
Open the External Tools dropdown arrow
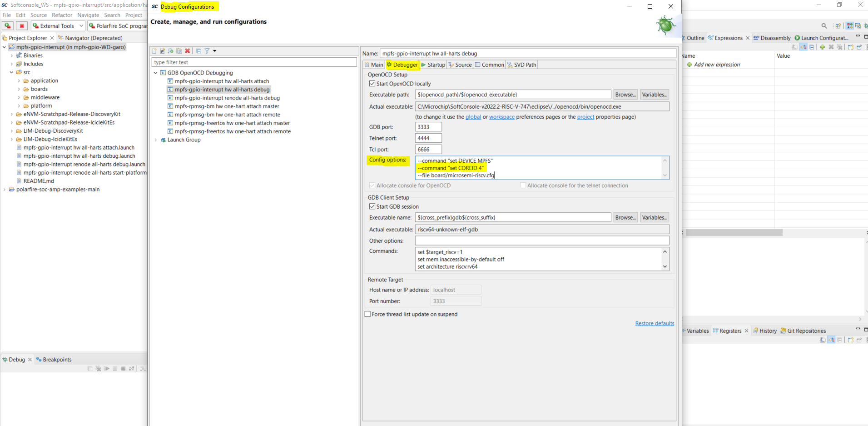coord(81,26)
